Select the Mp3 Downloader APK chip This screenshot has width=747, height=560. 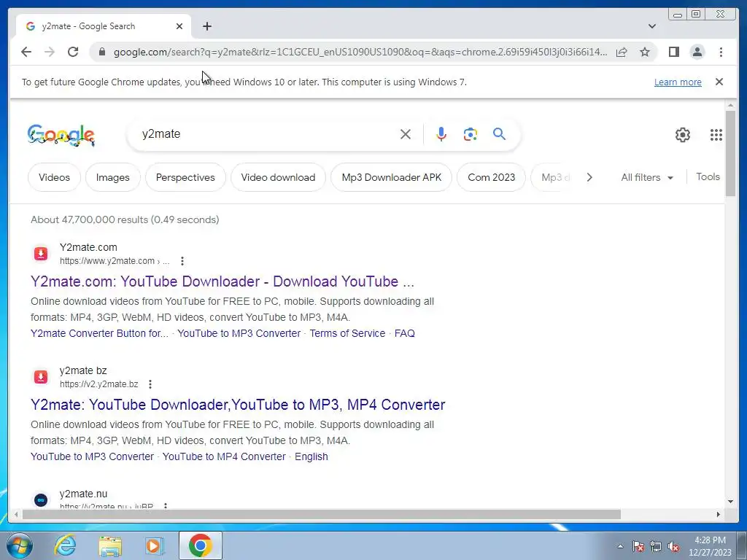[x=392, y=177]
